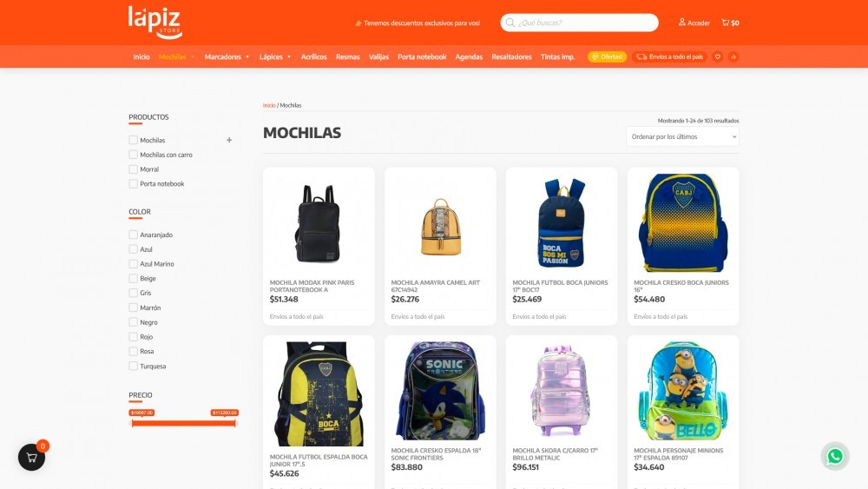Click the compare icon beside the heart
The image size is (868, 489).
pos(733,56)
